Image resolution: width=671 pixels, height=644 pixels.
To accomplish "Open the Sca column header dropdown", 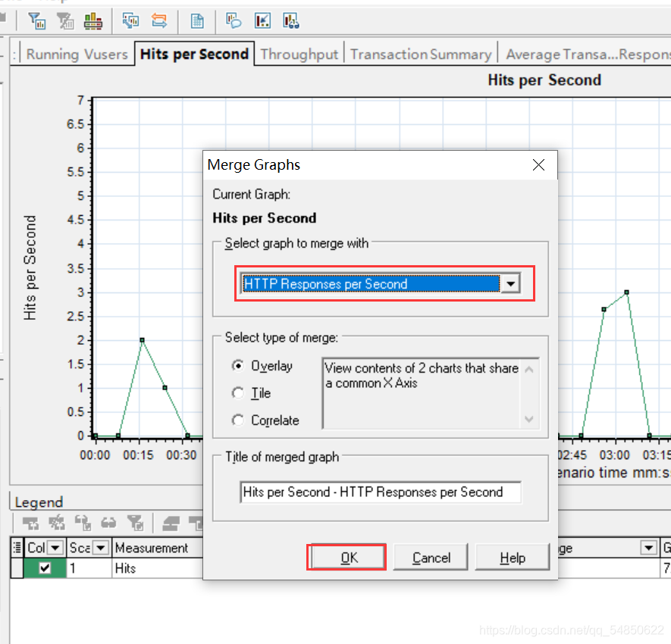I will tap(101, 547).
